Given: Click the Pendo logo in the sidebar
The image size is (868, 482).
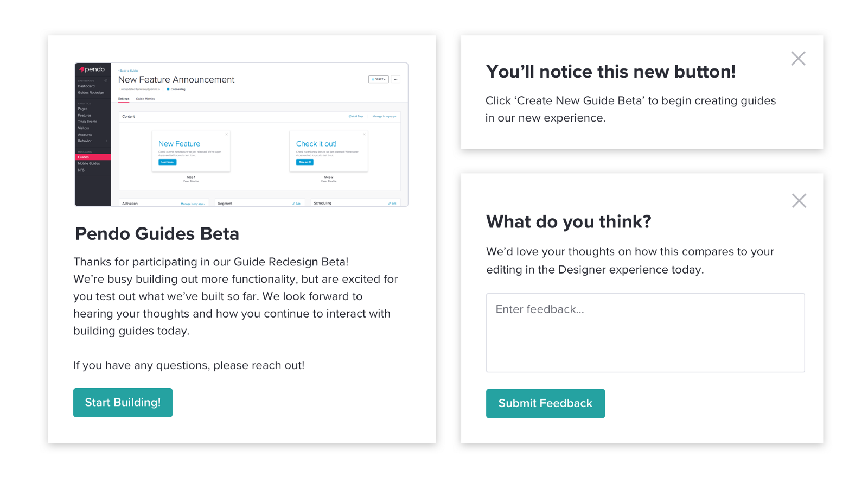Looking at the screenshot, I should (x=91, y=69).
